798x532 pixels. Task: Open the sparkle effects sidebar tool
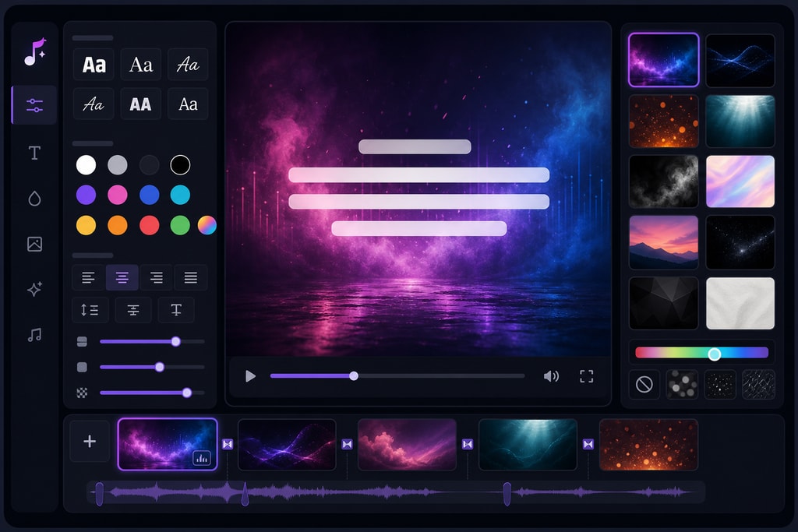coord(34,290)
